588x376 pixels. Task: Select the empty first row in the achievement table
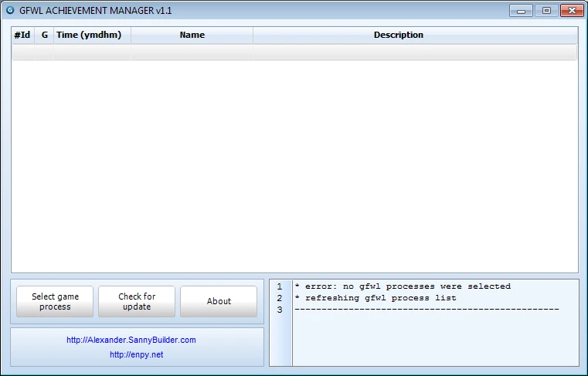[x=294, y=52]
